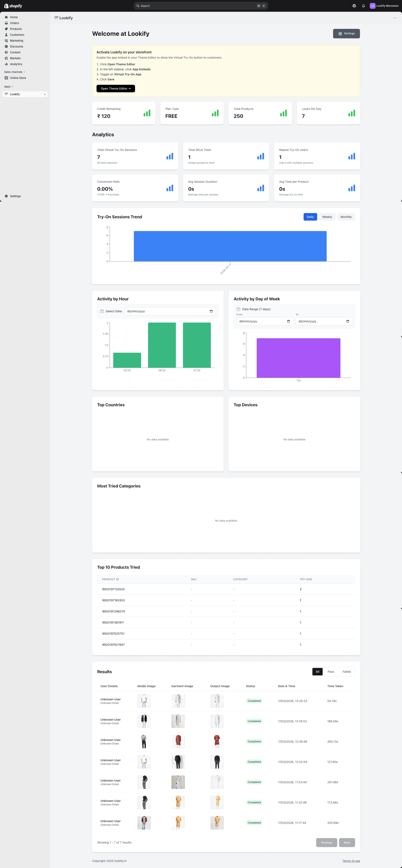The height and width of the screenshot is (868, 402).
Task: Click time taken 291.96s
Action: point(332,782)
